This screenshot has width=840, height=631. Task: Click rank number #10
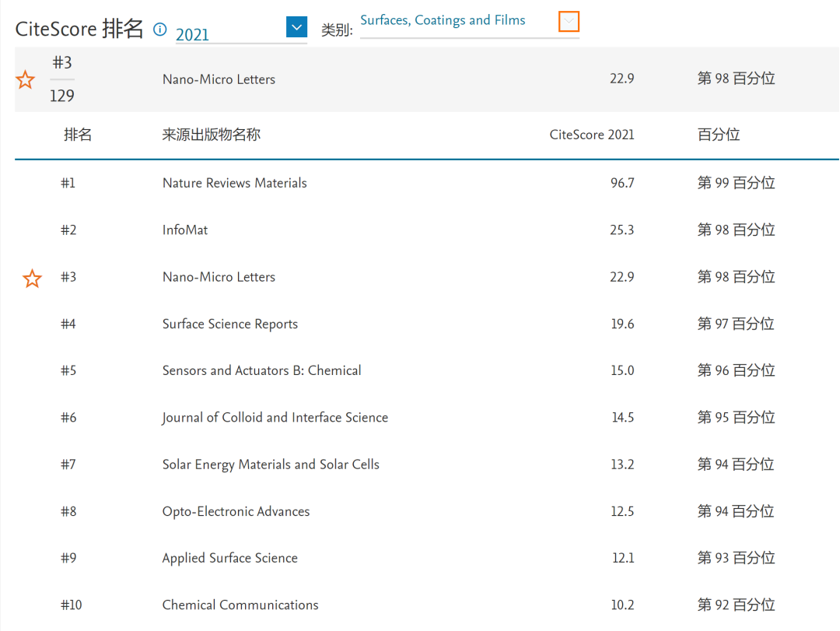pyautogui.click(x=72, y=605)
